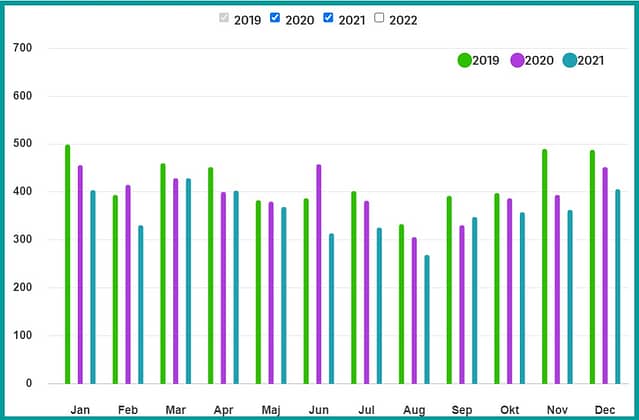Click the '2019' legend text label
Viewport: 639px width, 420px height.
486,60
